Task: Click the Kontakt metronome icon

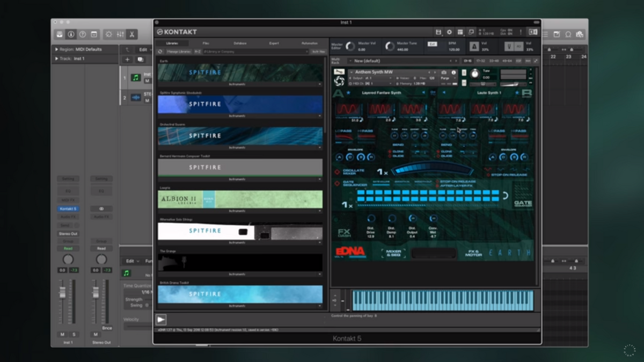Action: point(474,47)
